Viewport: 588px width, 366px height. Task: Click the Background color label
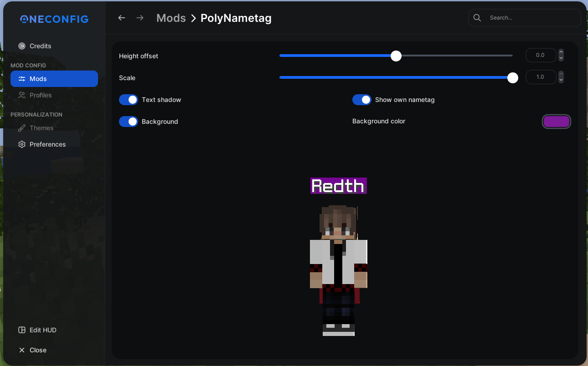pyautogui.click(x=379, y=121)
